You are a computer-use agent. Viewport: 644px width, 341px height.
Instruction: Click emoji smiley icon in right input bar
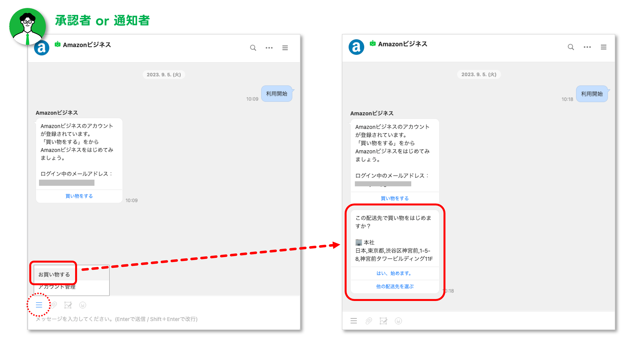click(x=398, y=321)
